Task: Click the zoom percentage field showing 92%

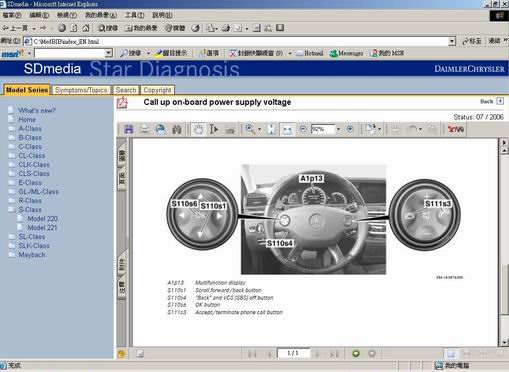Action: click(323, 129)
